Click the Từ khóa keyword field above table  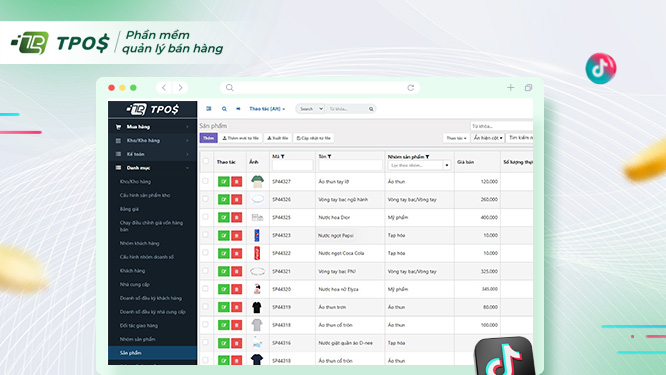click(502, 126)
